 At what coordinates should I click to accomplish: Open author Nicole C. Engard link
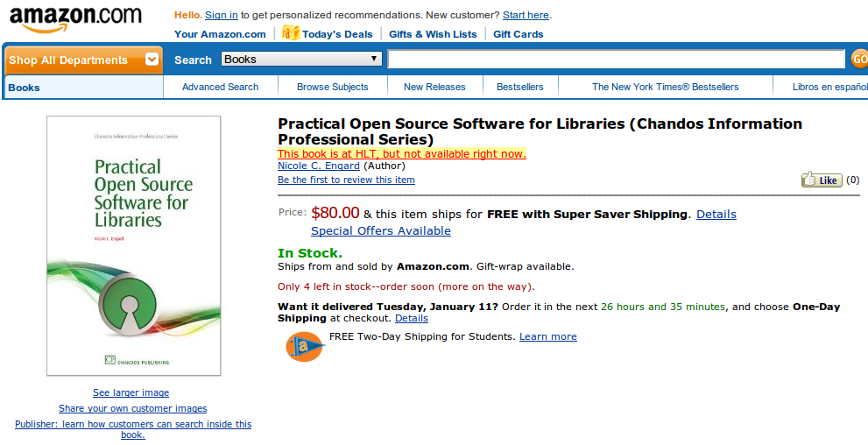319,166
